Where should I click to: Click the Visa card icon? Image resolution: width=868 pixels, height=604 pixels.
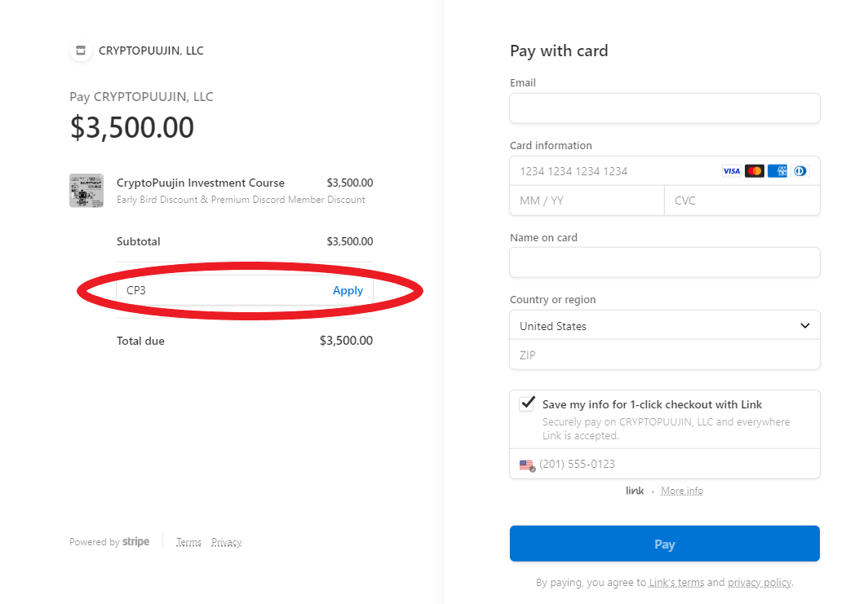pyautogui.click(x=731, y=171)
